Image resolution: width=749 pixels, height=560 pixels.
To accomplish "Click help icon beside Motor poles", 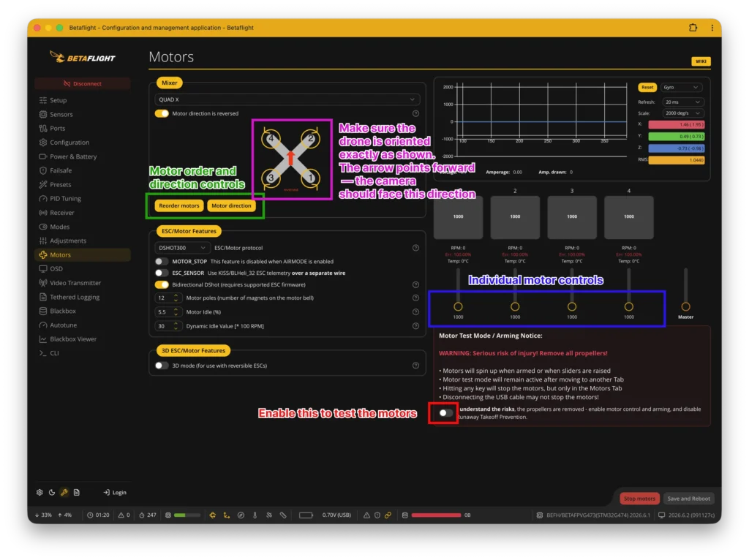I will [415, 298].
